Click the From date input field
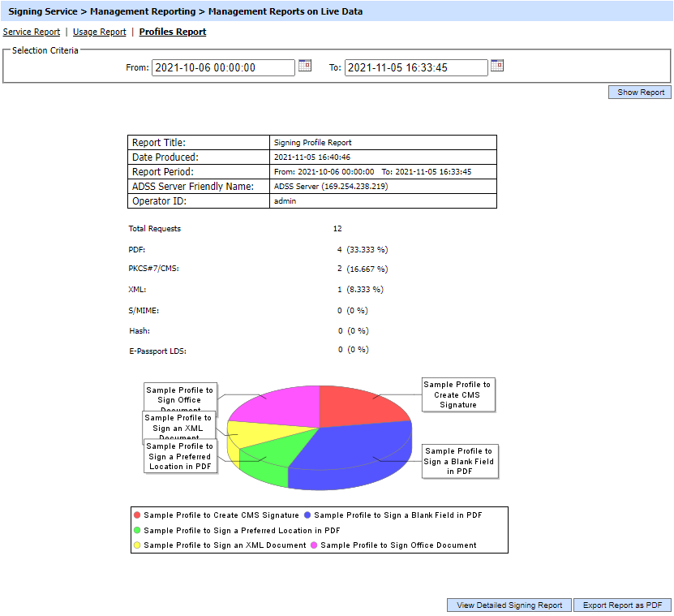Image resolution: width=674 pixels, height=616 pixels. pyautogui.click(x=223, y=67)
